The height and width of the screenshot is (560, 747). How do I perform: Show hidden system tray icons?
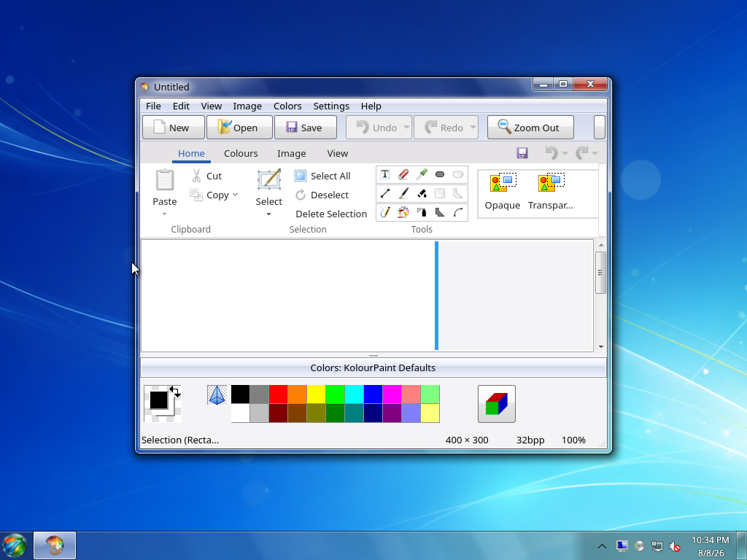tap(602, 546)
